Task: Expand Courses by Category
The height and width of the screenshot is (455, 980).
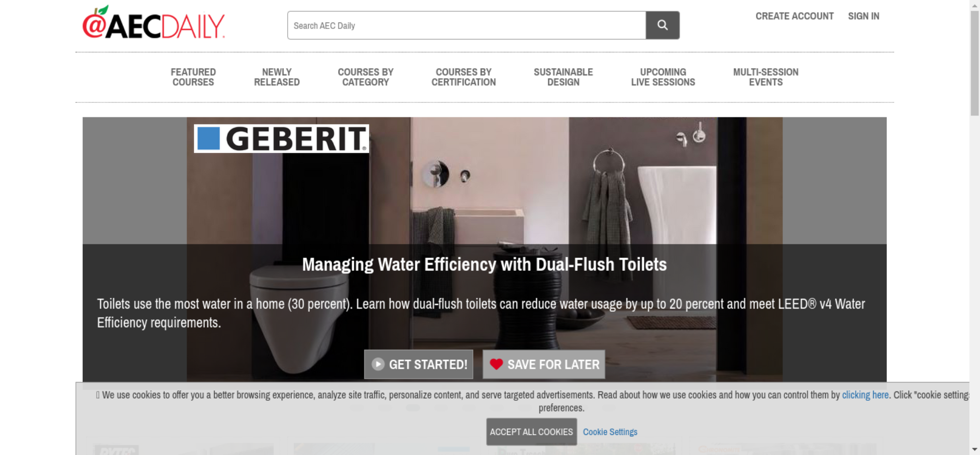Action: coord(366,77)
